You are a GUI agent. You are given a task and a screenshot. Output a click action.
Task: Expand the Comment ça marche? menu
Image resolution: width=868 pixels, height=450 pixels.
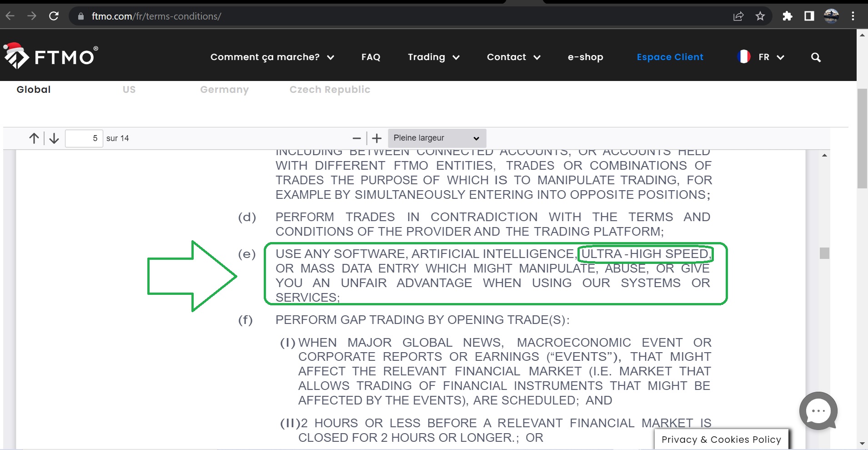272,57
